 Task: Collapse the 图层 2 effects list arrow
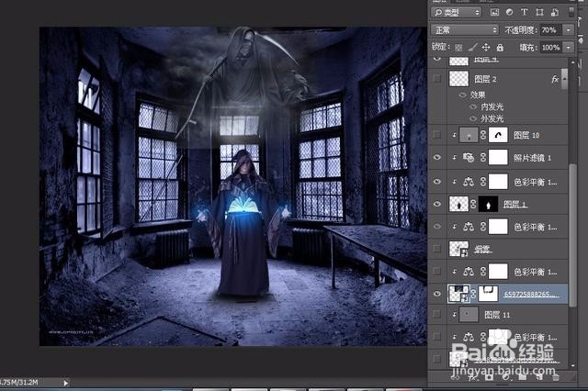point(565,79)
